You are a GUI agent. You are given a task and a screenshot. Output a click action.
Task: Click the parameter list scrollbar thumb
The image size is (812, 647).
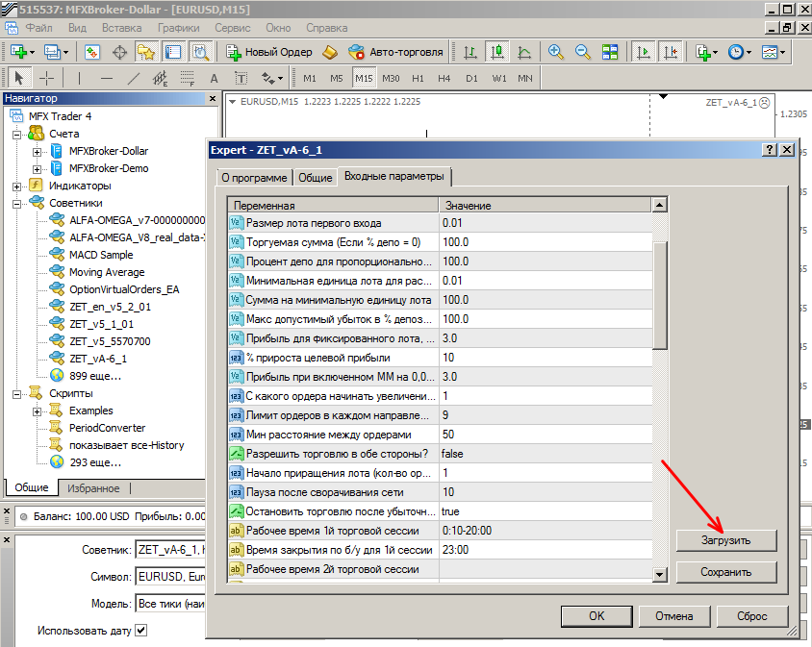[x=659, y=295]
